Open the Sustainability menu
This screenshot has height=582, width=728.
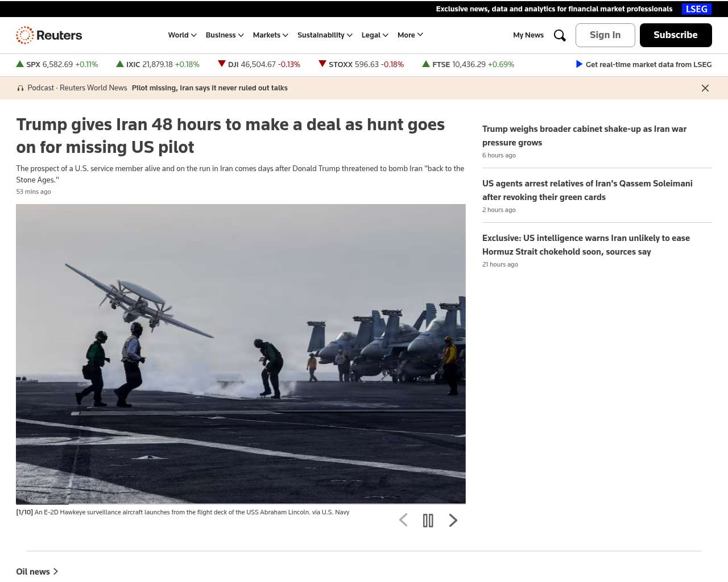(325, 35)
